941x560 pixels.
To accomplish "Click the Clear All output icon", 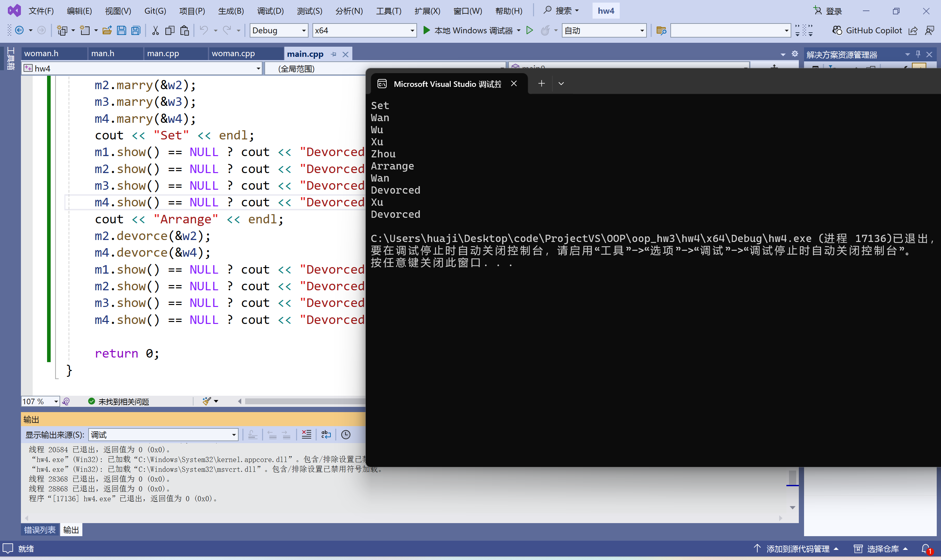I will pos(306,435).
